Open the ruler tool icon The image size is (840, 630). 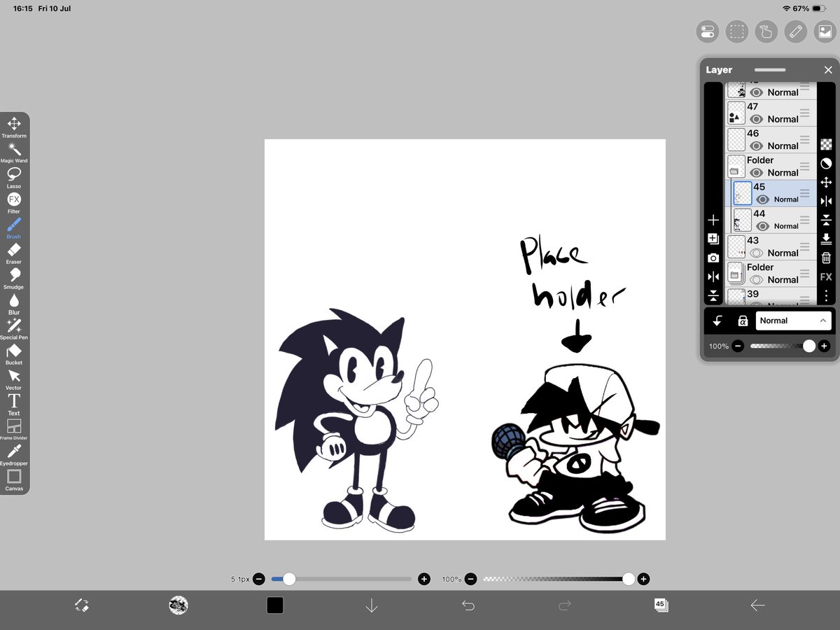795,31
